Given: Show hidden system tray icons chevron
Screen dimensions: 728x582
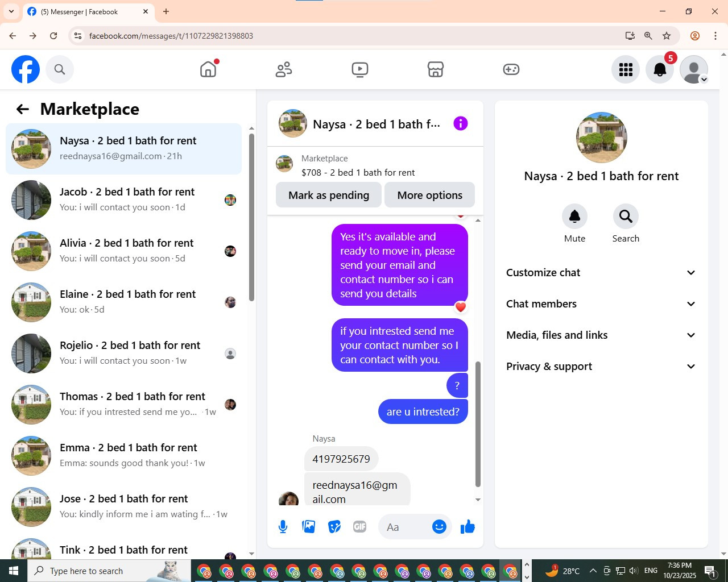Looking at the screenshot, I should tap(593, 571).
